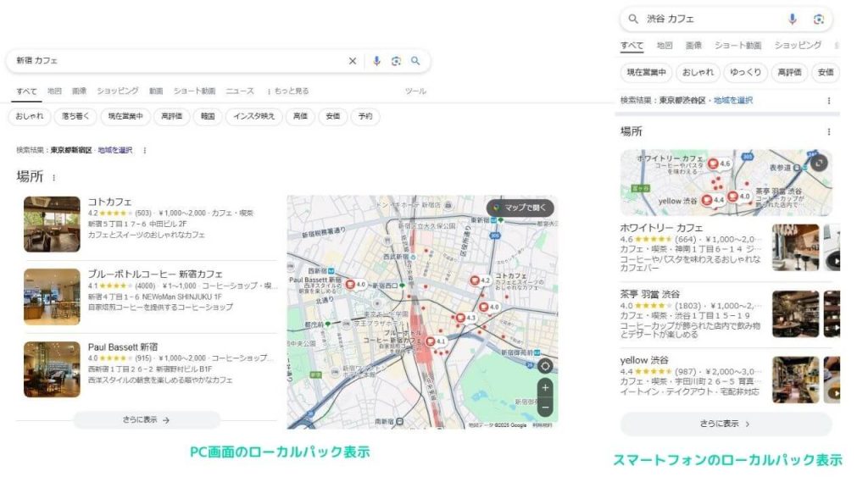Click the 4.6 ホワイトリー カフェ pin on smartphone map

[x=719, y=164]
